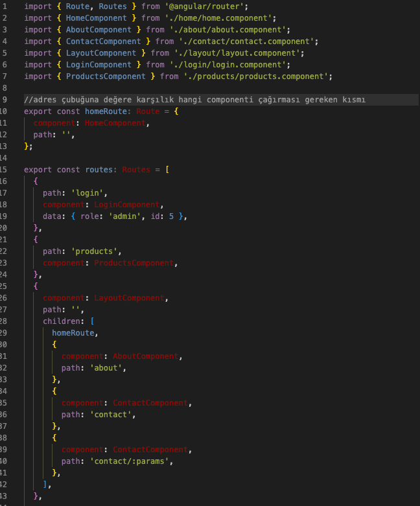Click line number 1 in the gutter
This screenshot has height=506, width=420.
pyautogui.click(x=5, y=6)
